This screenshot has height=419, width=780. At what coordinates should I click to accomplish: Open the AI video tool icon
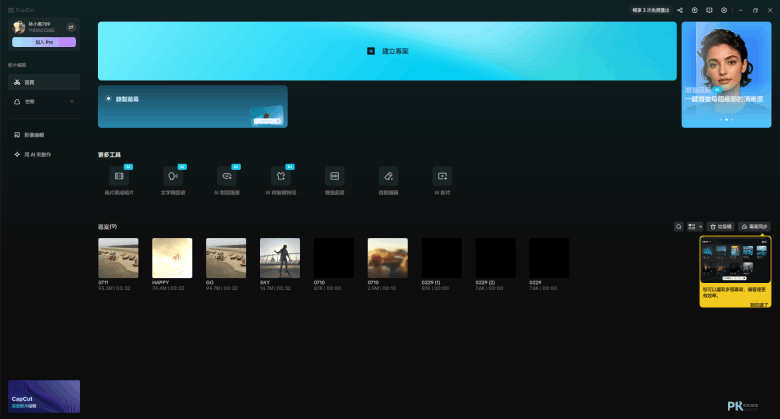point(442,176)
